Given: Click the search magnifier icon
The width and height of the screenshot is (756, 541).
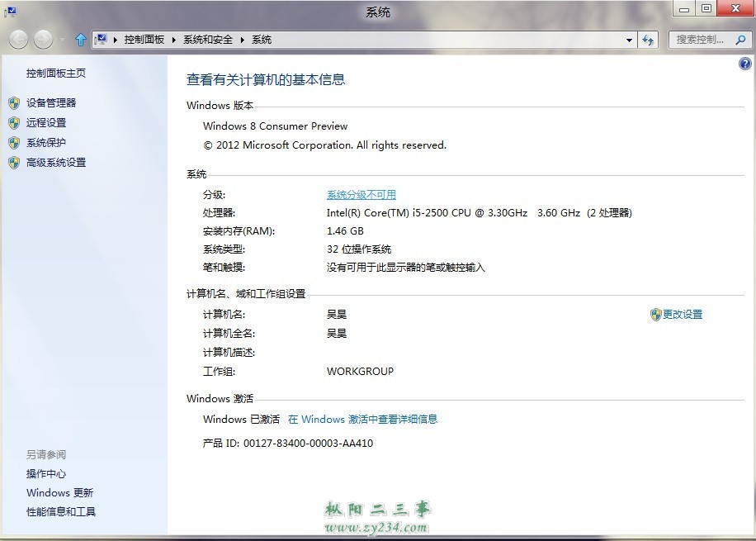Looking at the screenshot, I should [740, 40].
